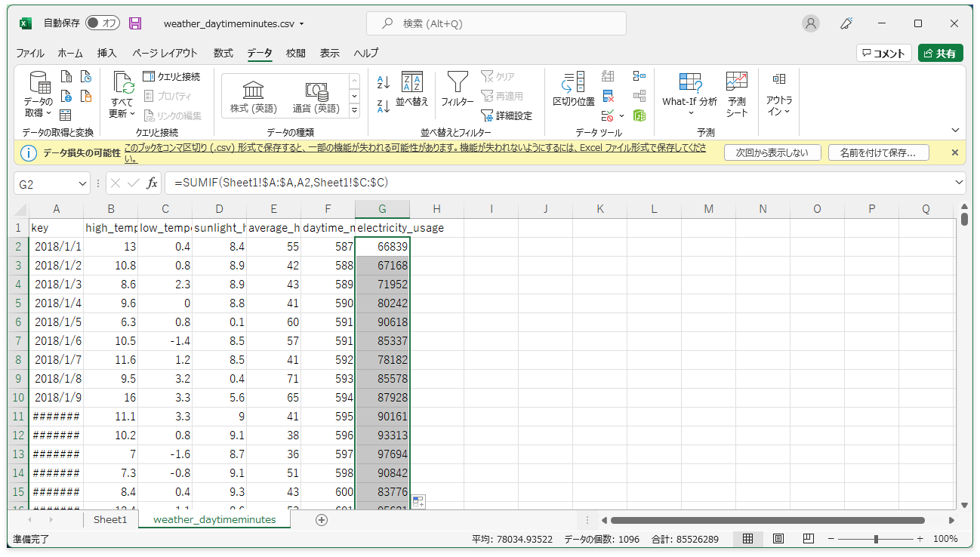The height and width of the screenshot is (557, 980).
Task: Switch to Page Layout view in status bar
Action: (778, 539)
